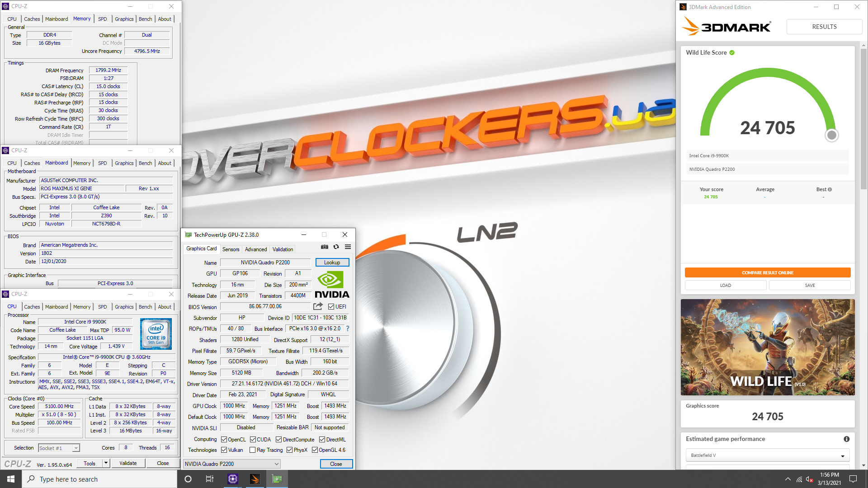This screenshot has width=868, height=488.
Task: Click the top CPU-Z window title bar icon
Action: pyautogui.click(x=5, y=6)
